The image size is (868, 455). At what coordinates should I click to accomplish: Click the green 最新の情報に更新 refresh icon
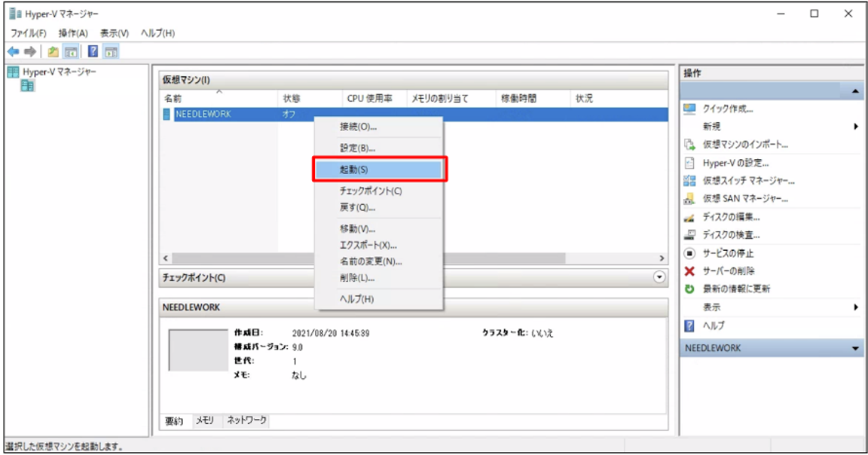pyautogui.click(x=689, y=289)
